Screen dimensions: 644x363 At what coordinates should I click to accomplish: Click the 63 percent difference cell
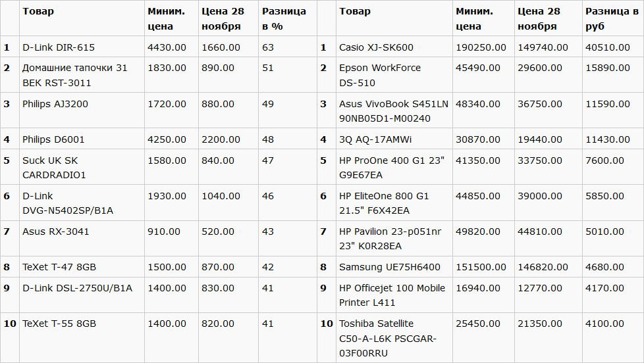tap(288, 46)
